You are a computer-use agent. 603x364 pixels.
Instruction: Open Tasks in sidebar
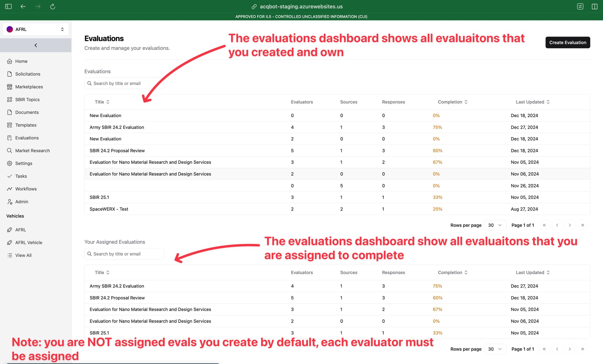[21, 176]
